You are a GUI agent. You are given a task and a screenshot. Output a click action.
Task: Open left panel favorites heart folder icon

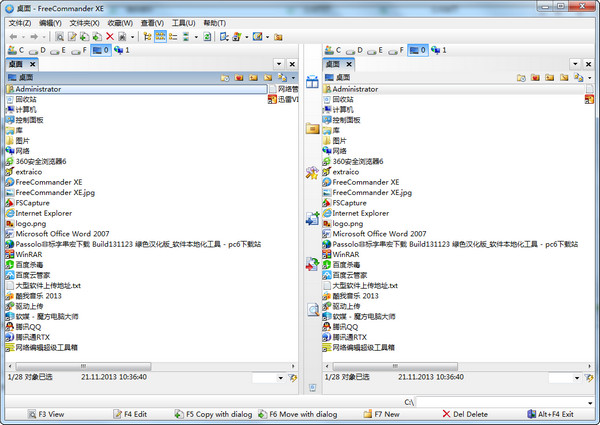(239, 78)
